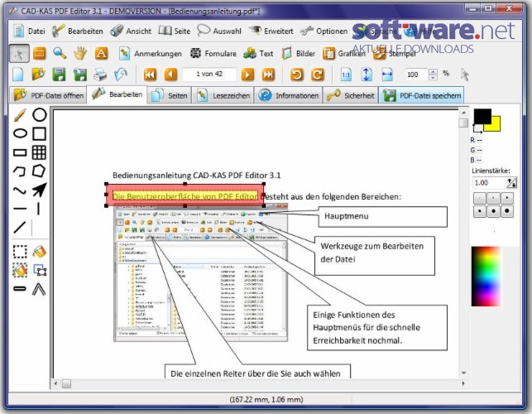The width and height of the screenshot is (532, 414).
Task: Select the dashed rectangle selection tool
Action: [x=20, y=252]
